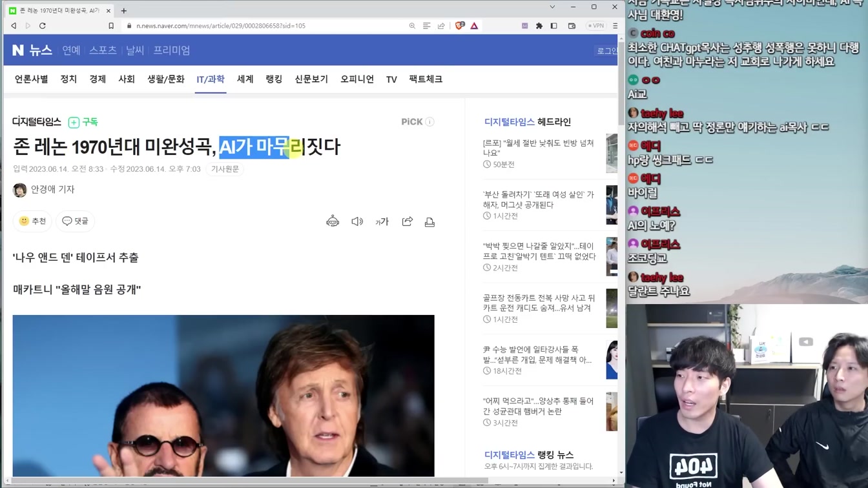Click the 로그인 button
868x488 pixels.
pos(606,51)
